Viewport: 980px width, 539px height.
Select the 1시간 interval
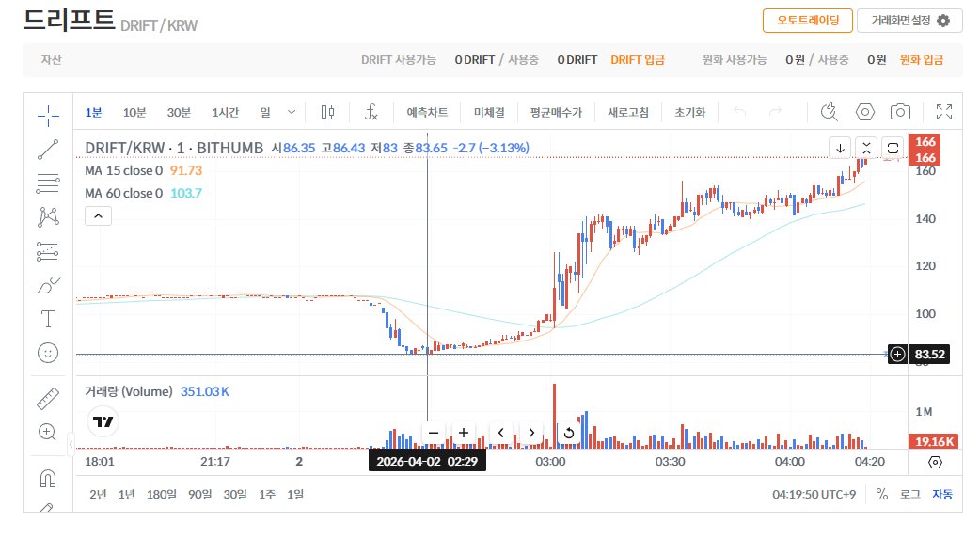click(x=225, y=113)
